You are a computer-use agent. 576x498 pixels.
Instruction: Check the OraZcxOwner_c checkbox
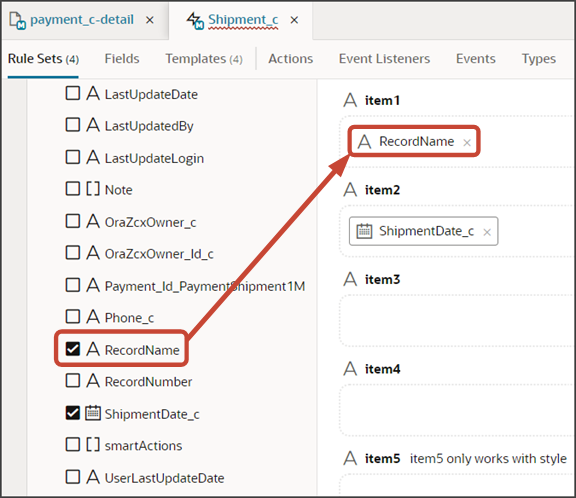73,221
